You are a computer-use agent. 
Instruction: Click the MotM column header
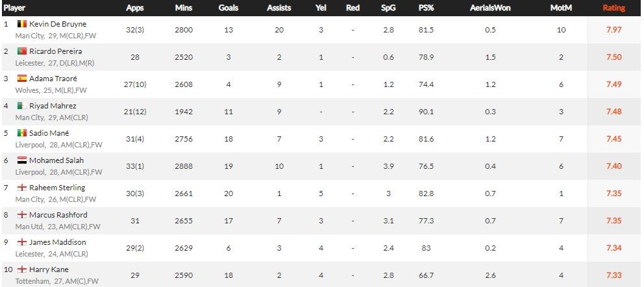coord(561,8)
